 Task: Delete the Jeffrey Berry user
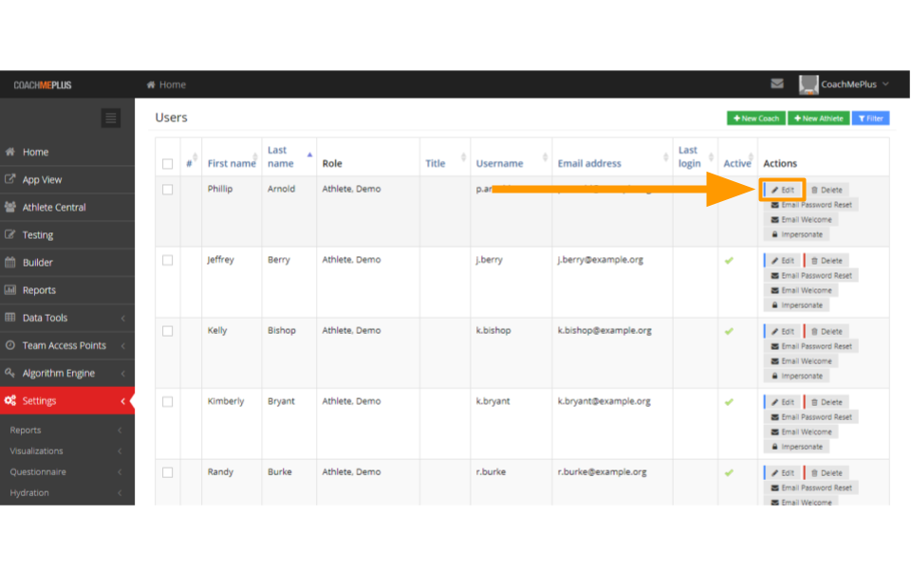[x=826, y=261]
